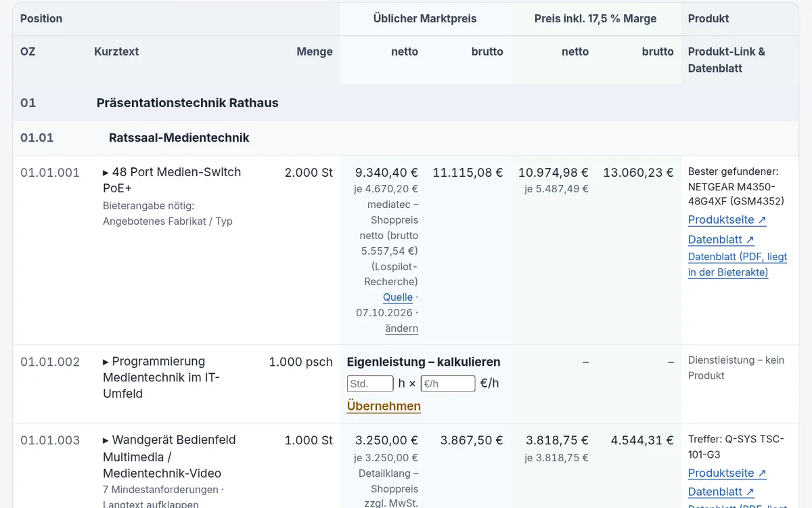
Task: Expand the Wandgerät Bedienfeld Multimedia position
Action: tap(169, 456)
